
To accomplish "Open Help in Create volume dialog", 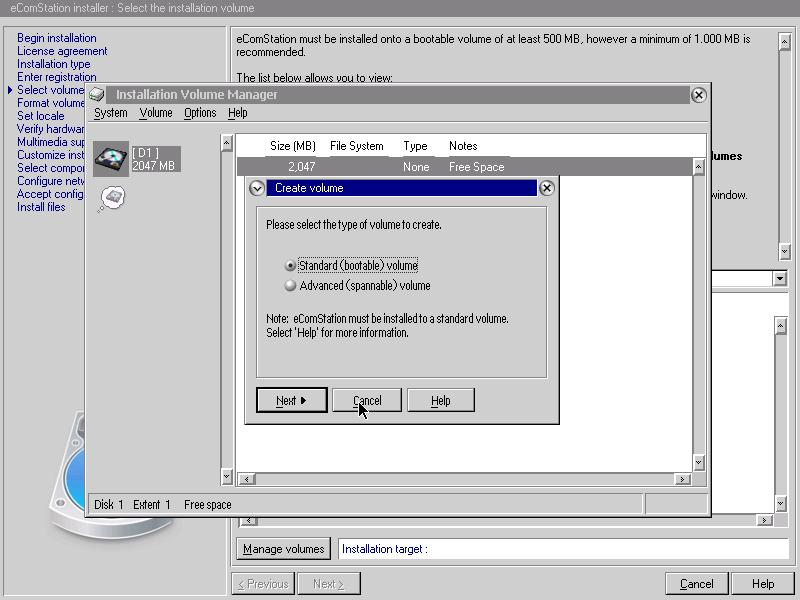I will point(441,401).
